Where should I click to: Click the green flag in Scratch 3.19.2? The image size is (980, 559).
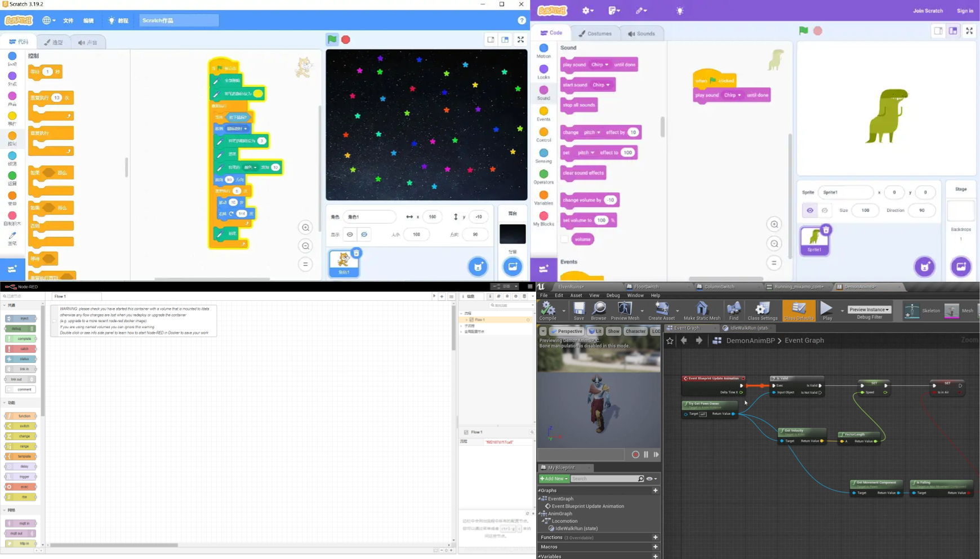(332, 39)
